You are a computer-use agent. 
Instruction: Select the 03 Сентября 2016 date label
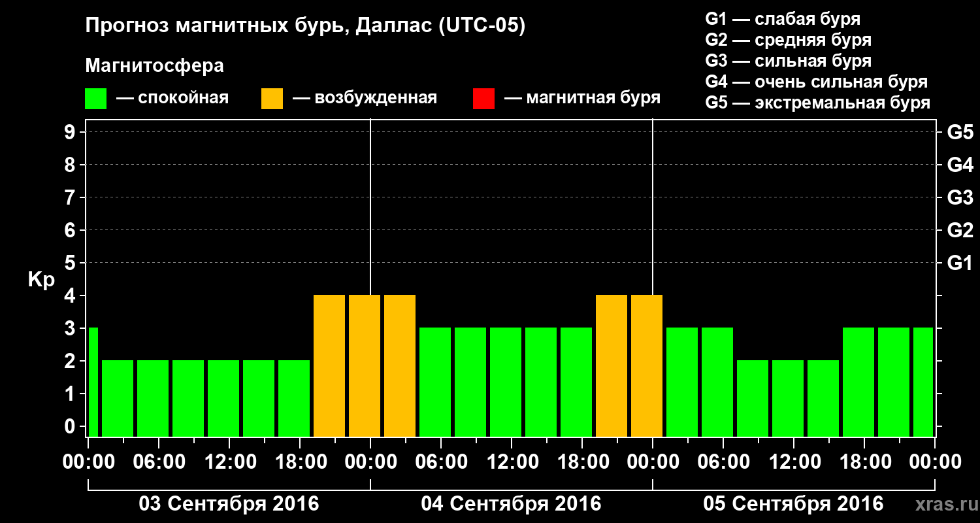pos(229,504)
